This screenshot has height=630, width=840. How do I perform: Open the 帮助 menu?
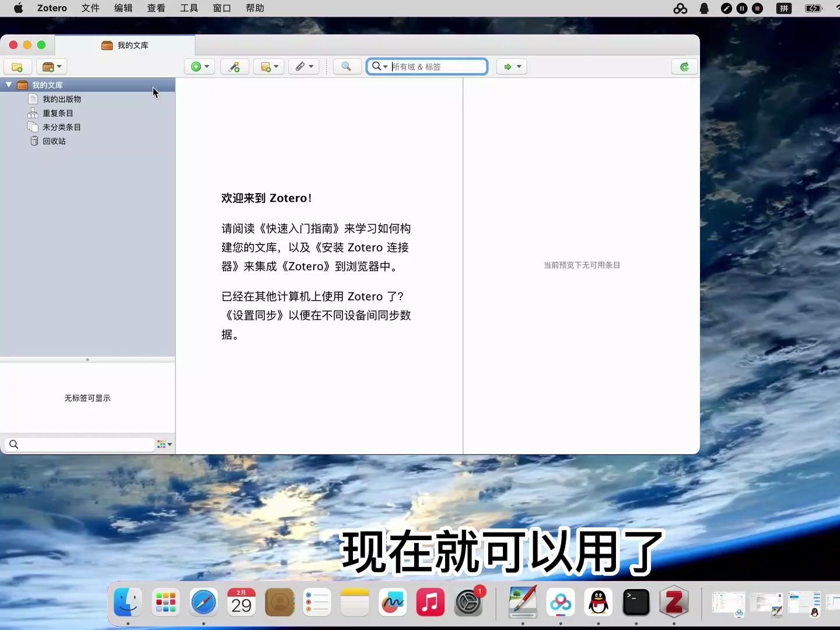click(x=255, y=8)
